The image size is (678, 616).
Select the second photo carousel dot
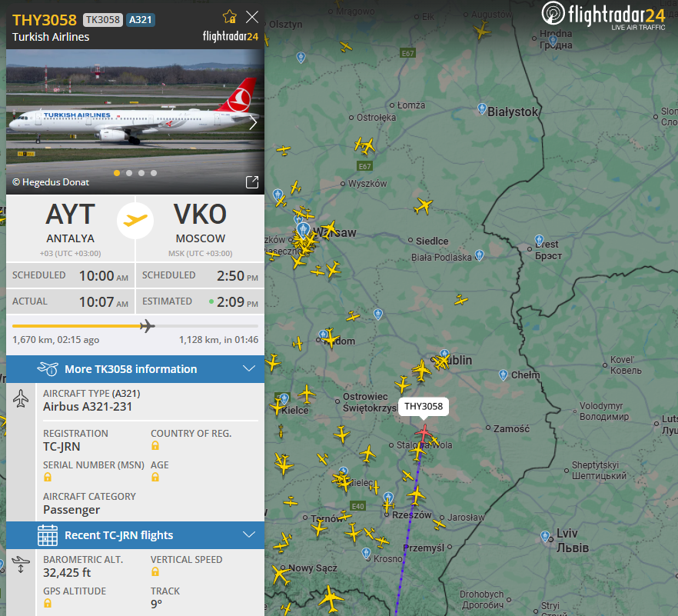click(x=129, y=173)
